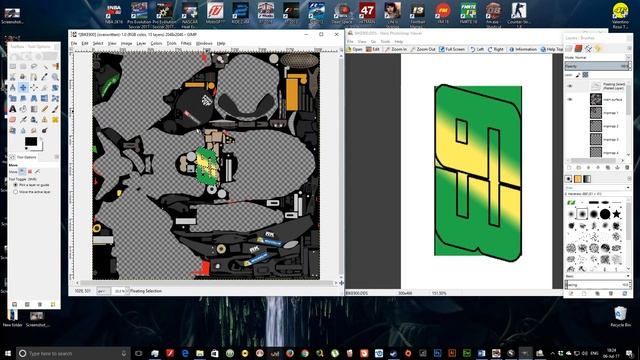Open the Basic brush tag dropdown
Viewport: 640px width, 360px height.
pos(598,276)
